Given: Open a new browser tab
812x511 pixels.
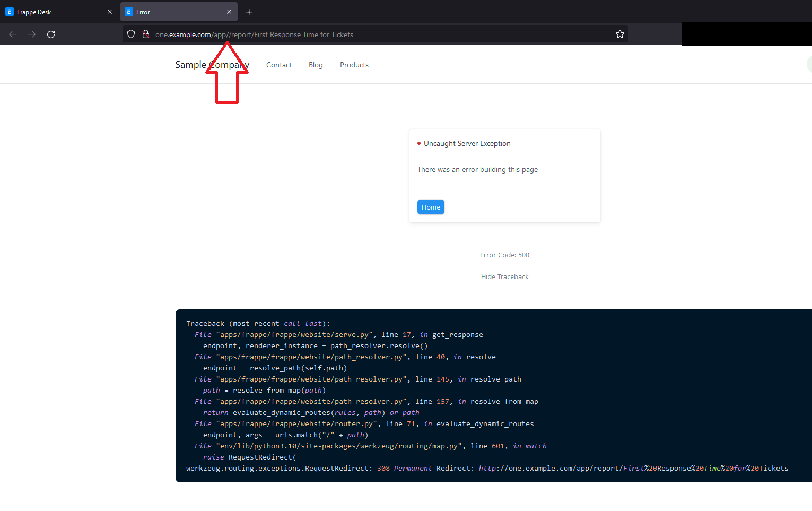Looking at the screenshot, I should [x=249, y=12].
